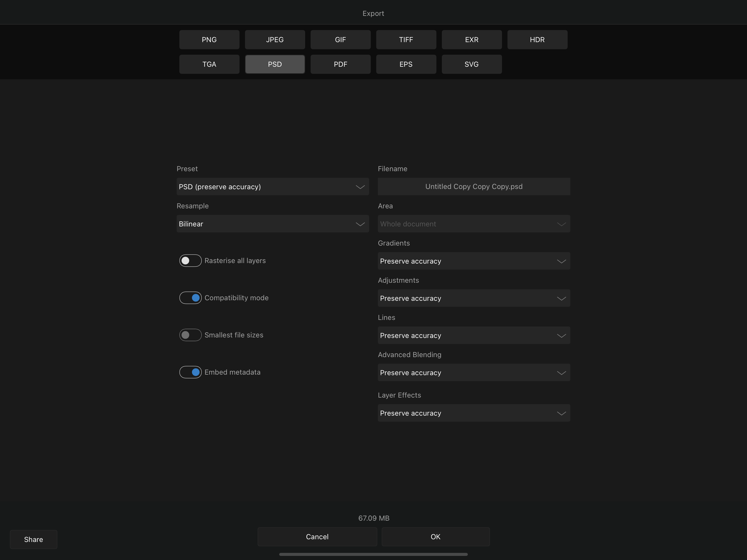Open the Share button
The image size is (747, 560).
pos(33,539)
